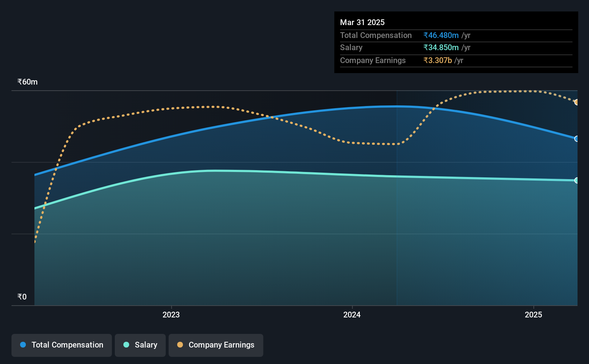
Task: Select the orange Company Earnings endpoint marker
Action: pyautogui.click(x=576, y=102)
